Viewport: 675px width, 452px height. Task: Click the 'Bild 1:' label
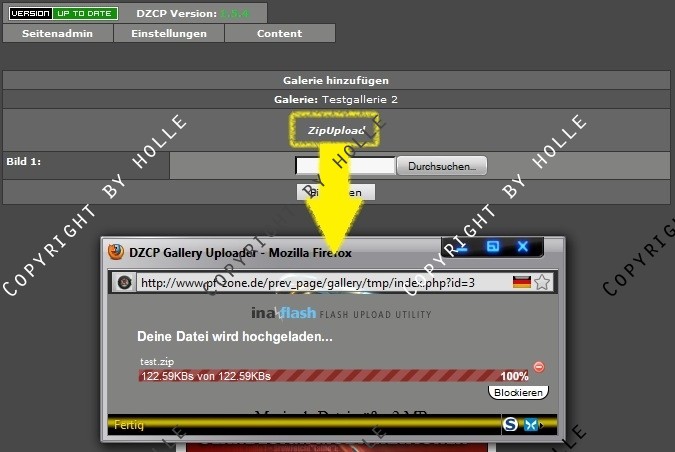coord(24,161)
